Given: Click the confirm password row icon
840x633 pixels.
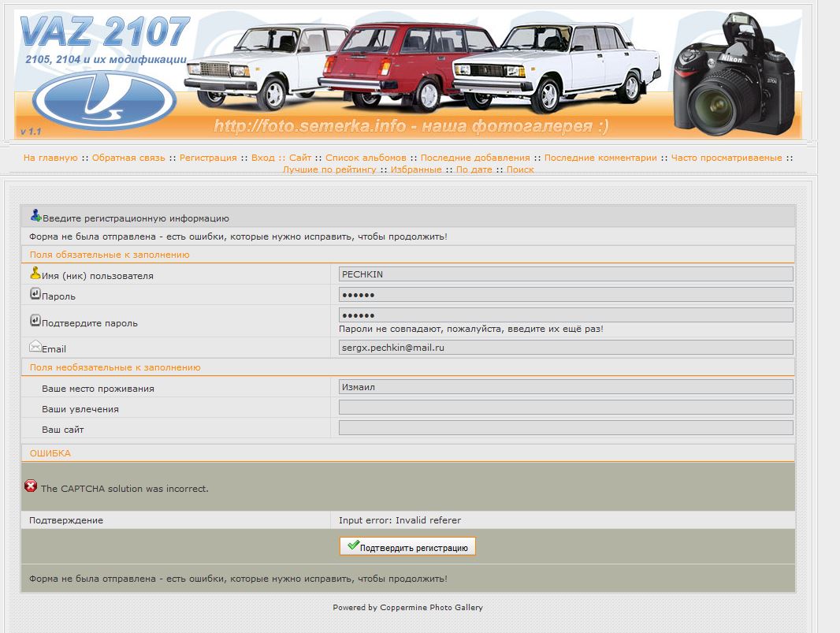Looking at the screenshot, I should (x=35, y=321).
